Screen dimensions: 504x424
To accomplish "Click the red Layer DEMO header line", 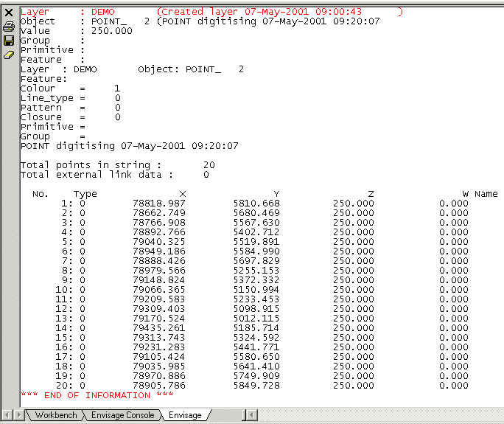I will 211,12.
